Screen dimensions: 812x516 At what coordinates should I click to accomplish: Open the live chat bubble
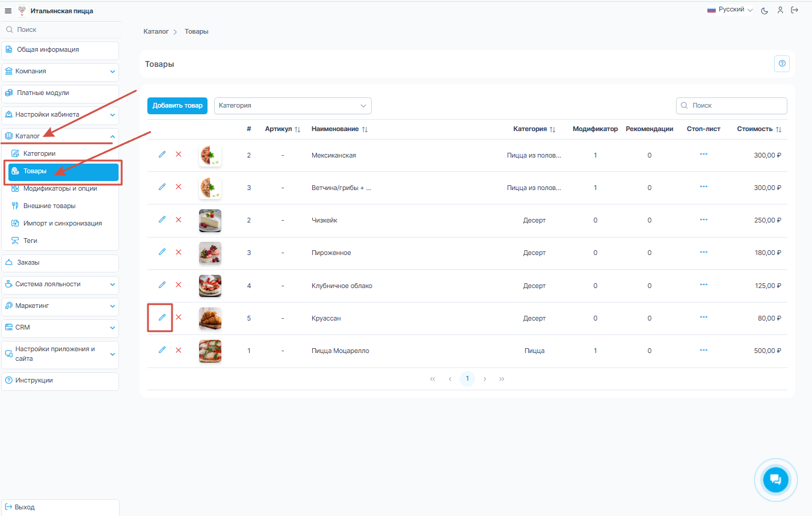coord(775,479)
